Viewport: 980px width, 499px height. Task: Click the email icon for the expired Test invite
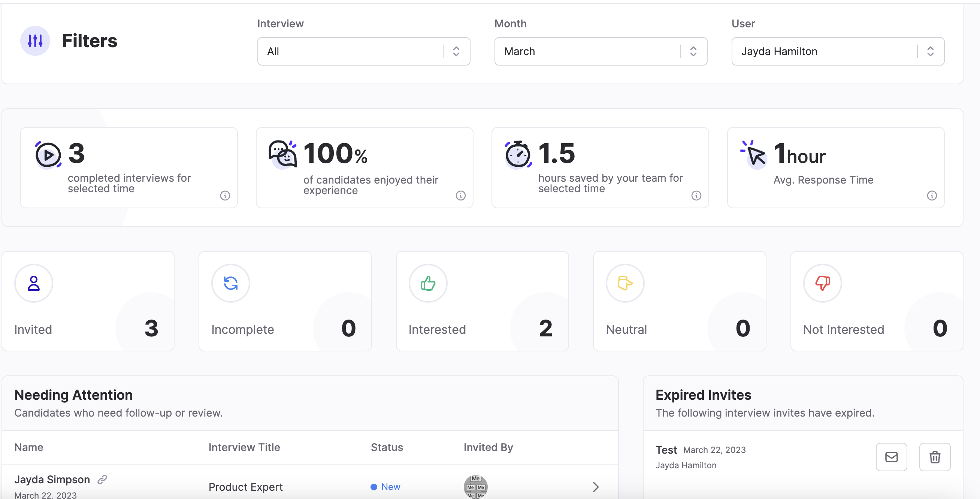coord(892,457)
